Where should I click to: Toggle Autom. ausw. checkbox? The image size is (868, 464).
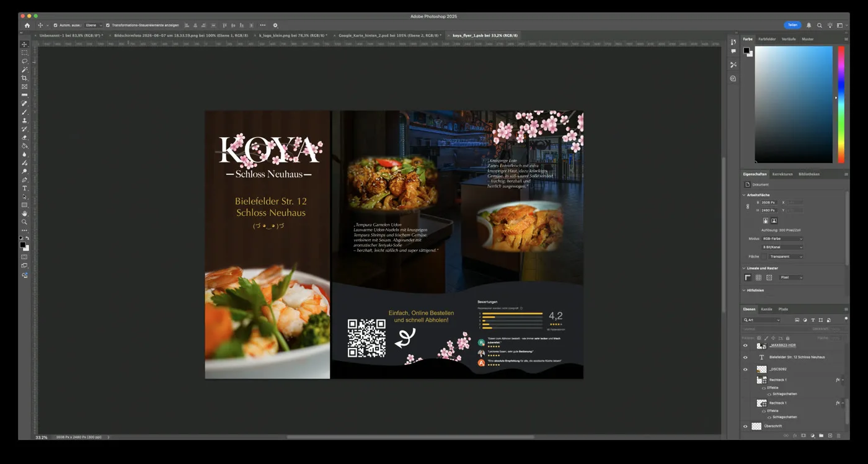55,25
